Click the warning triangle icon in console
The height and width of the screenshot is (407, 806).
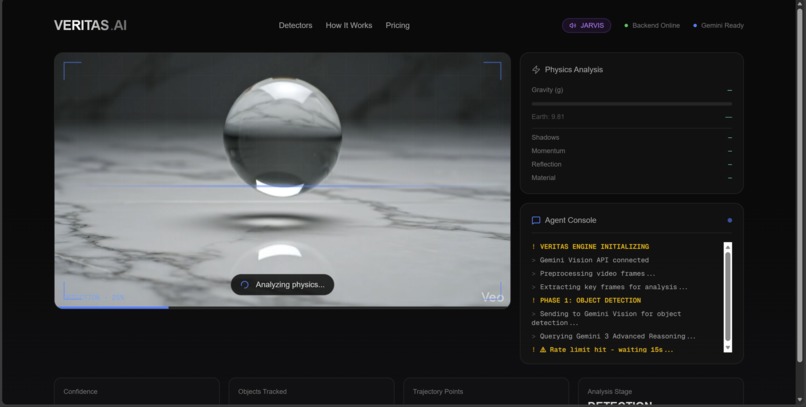[x=543, y=349]
